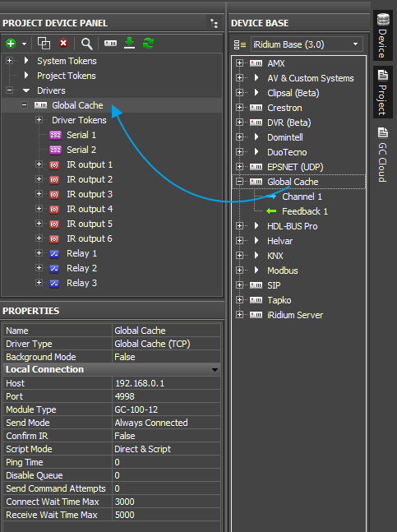Viewport: 397px width, 532px height.
Task: Expand the Driver Tokens node
Action: [39, 120]
